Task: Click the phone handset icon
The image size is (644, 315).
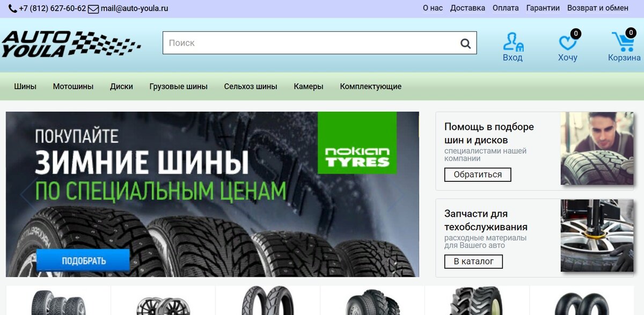Action: [x=12, y=9]
